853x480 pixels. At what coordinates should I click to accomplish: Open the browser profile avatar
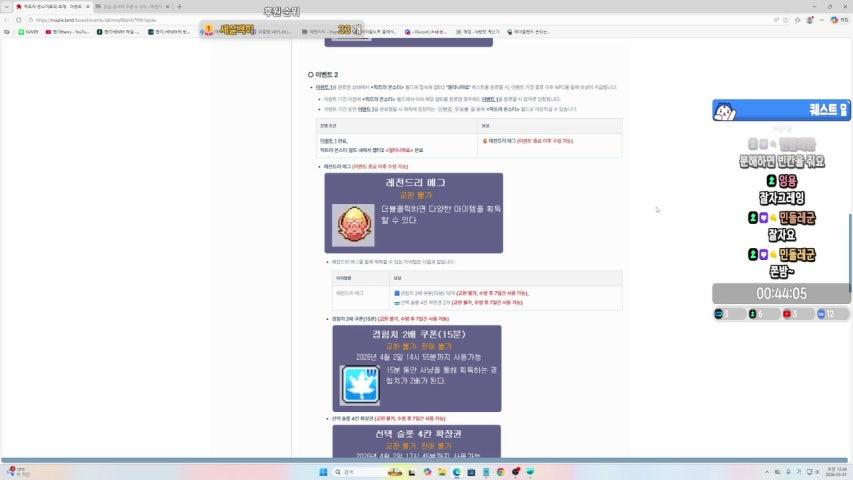[x=809, y=20]
